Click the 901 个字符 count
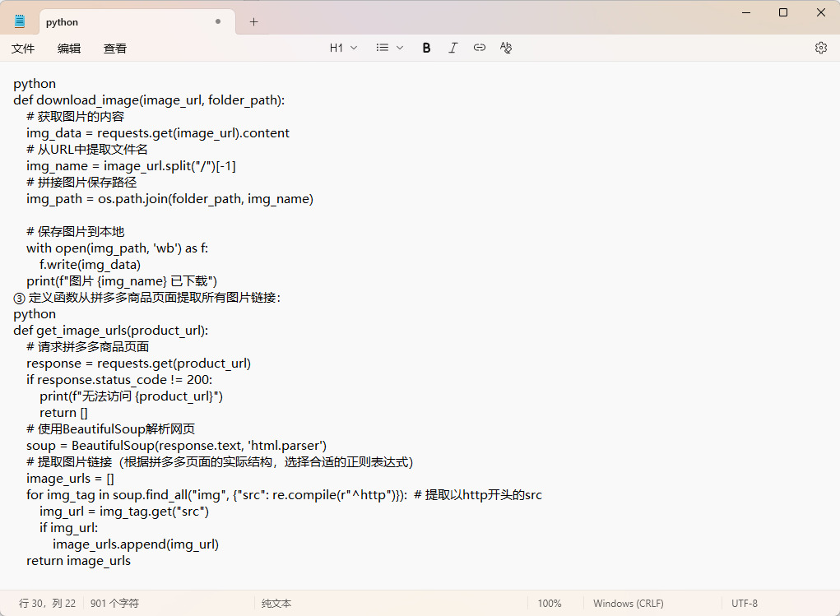The width and height of the screenshot is (840, 616). pyautogui.click(x=114, y=604)
